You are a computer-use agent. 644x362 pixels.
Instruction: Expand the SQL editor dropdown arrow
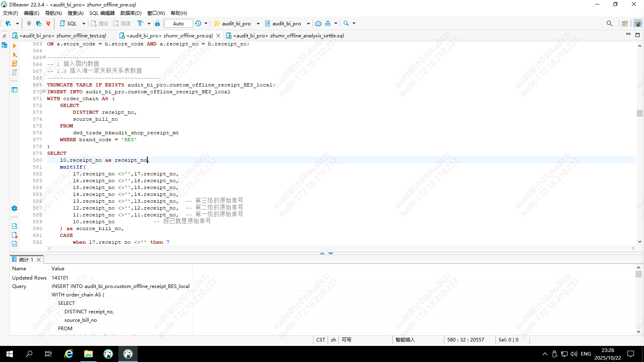point(84,23)
